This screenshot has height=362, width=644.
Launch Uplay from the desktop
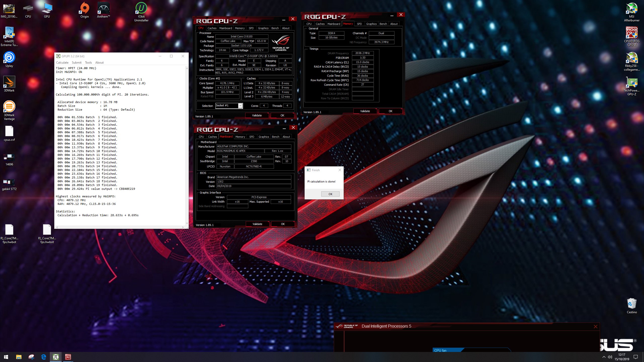tap(9, 60)
